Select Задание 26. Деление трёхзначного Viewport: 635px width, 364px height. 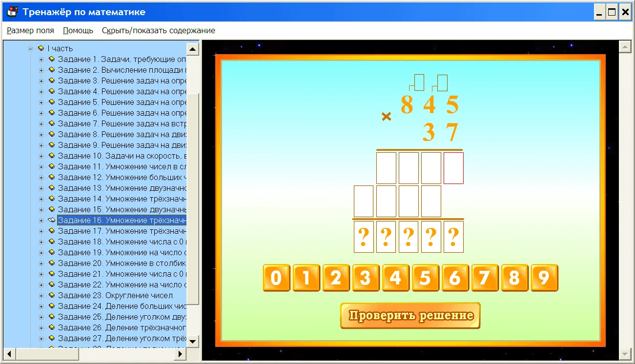point(122,328)
